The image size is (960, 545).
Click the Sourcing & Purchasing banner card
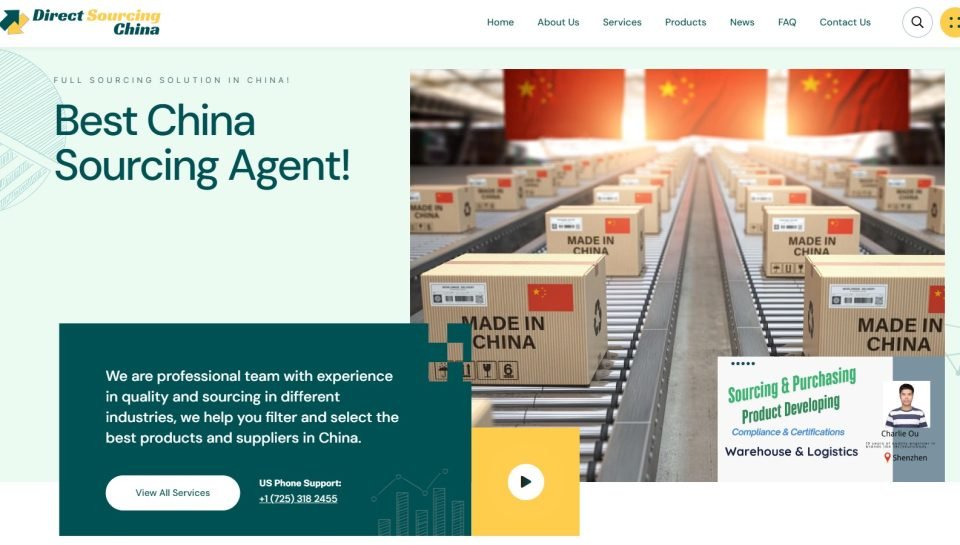click(831, 419)
